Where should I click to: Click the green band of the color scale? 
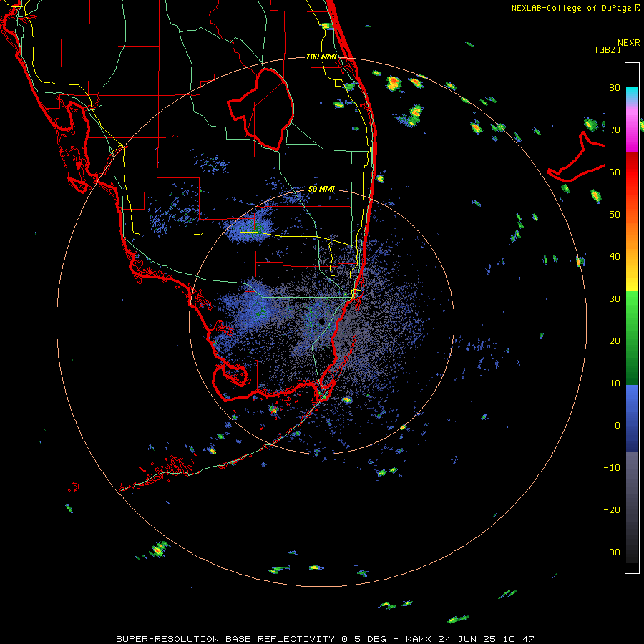[x=632, y=338]
